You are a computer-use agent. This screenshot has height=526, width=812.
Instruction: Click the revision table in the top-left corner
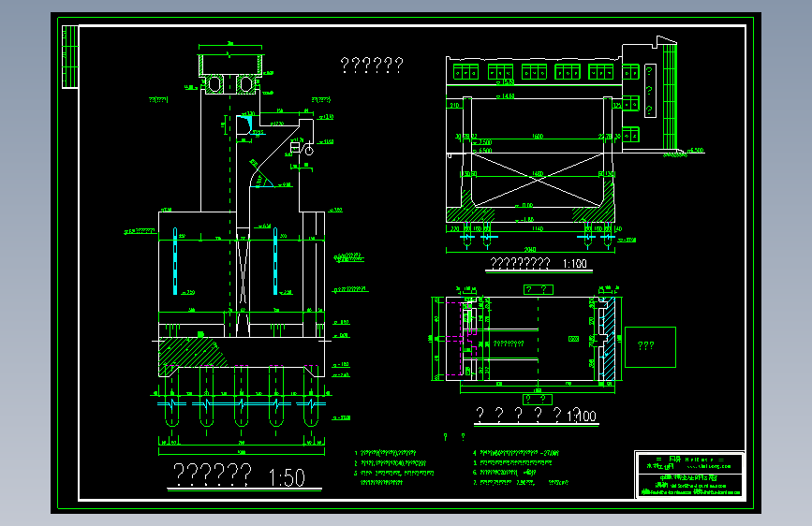[x=70, y=57]
